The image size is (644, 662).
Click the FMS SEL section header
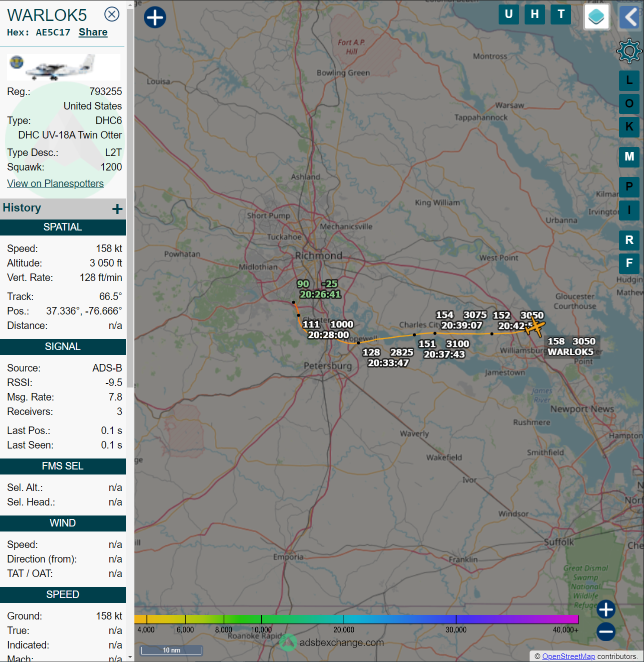pos(63,466)
